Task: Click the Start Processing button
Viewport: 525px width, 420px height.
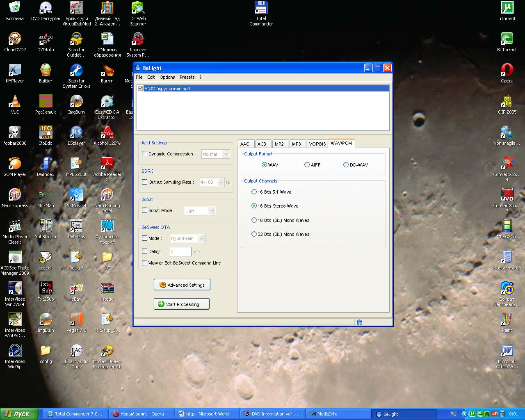Action: click(x=182, y=304)
